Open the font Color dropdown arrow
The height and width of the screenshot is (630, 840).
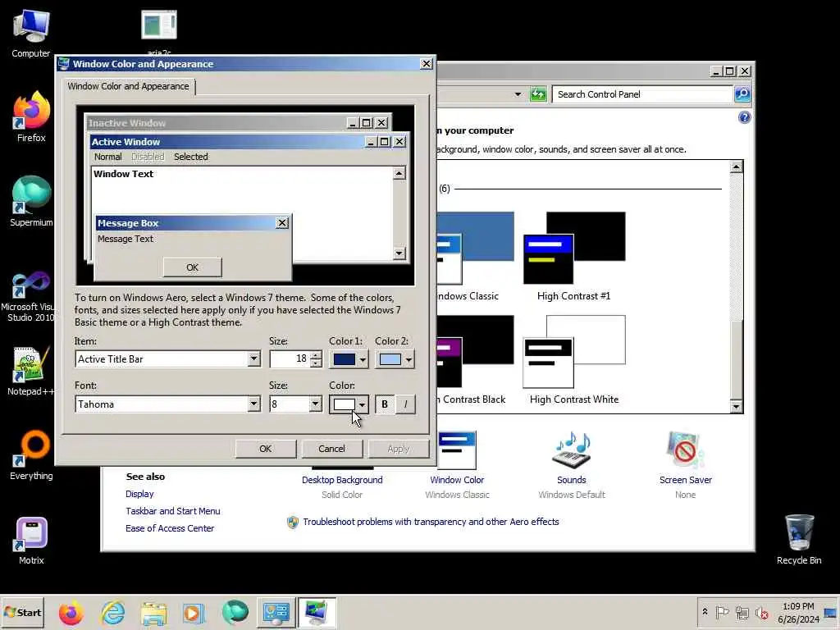pyautogui.click(x=363, y=404)
